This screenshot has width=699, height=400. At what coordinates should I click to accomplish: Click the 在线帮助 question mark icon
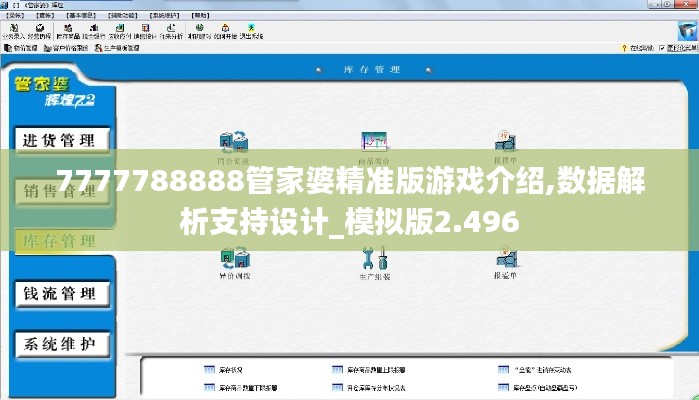click(624, 48)
